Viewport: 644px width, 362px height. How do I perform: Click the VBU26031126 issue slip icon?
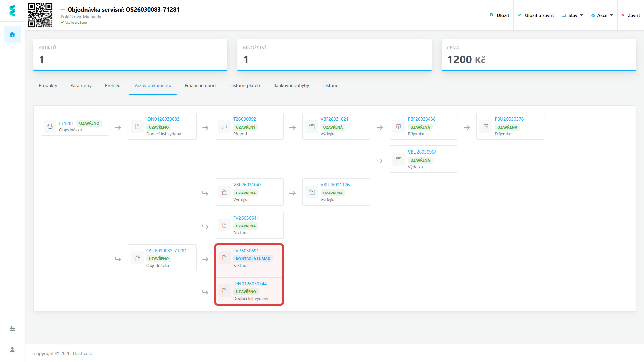(312, 192)
